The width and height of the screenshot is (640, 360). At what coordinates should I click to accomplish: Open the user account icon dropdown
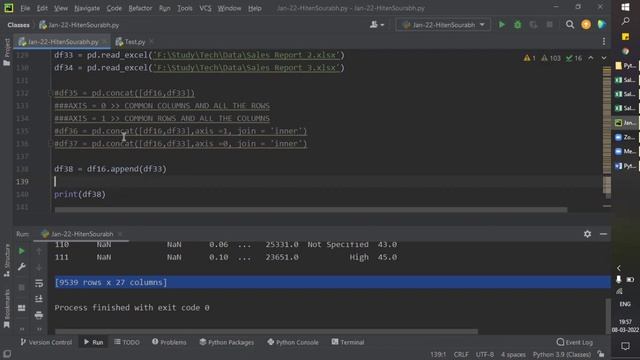pyautogui.click(x=376, y=25)
